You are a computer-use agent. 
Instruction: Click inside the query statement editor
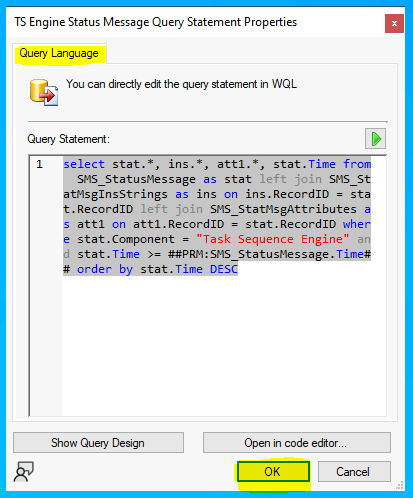tap(208, 286)
